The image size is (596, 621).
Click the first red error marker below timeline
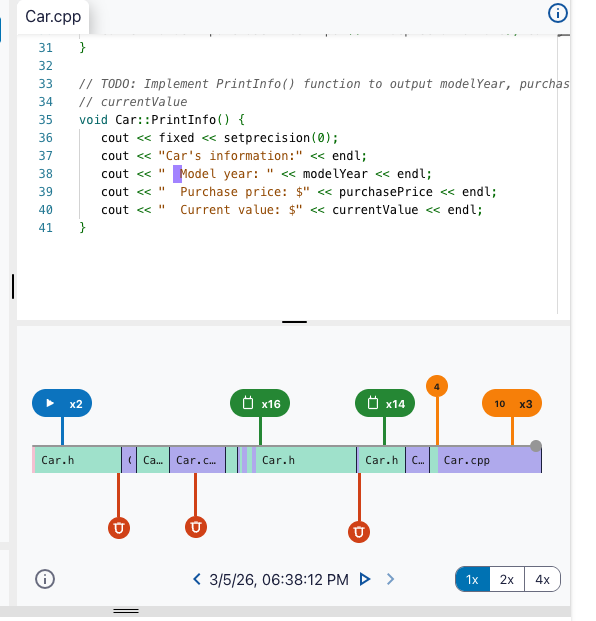[x=119, y=528]
